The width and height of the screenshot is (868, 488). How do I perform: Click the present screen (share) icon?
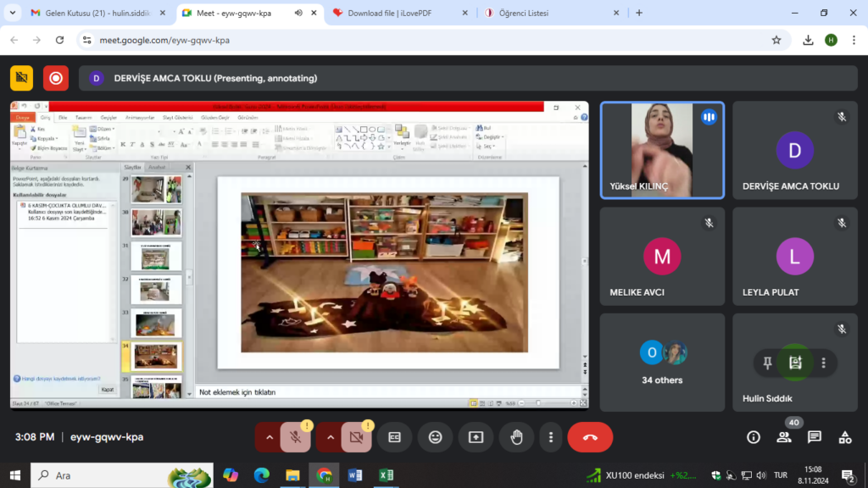click(476, 437)
